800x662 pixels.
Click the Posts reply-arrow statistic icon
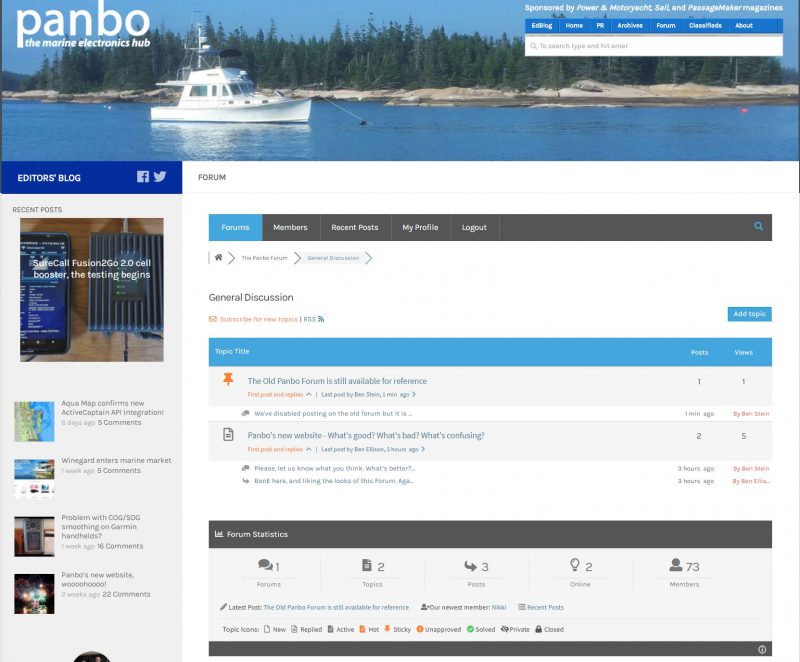click(x=470, y=566)
